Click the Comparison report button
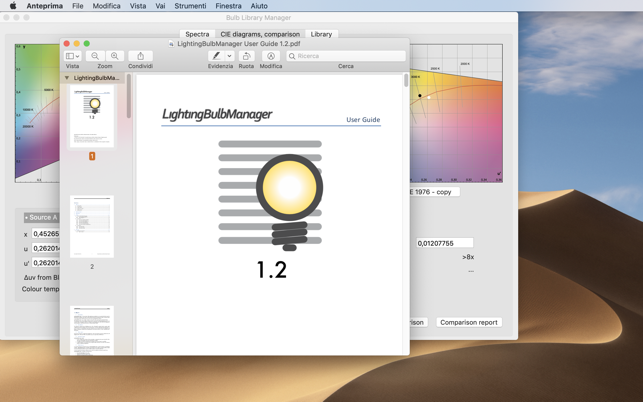Screen dimensions: 643x402 click(x=469, y=322)
